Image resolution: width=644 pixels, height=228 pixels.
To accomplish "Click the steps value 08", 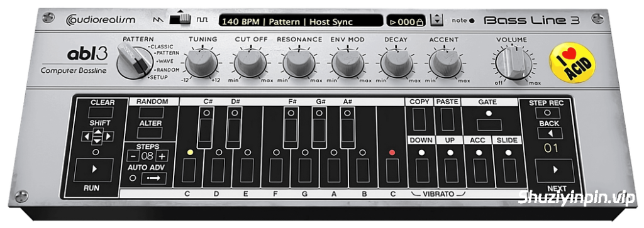I will pyautogui.click(x=147, y=156).
